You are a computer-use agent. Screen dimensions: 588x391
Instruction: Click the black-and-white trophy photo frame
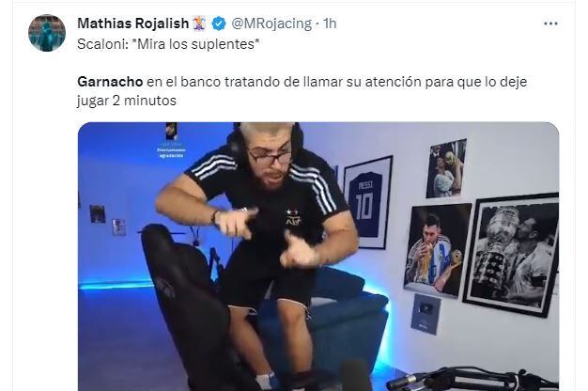pyautogui.click(x=512, y=255)
